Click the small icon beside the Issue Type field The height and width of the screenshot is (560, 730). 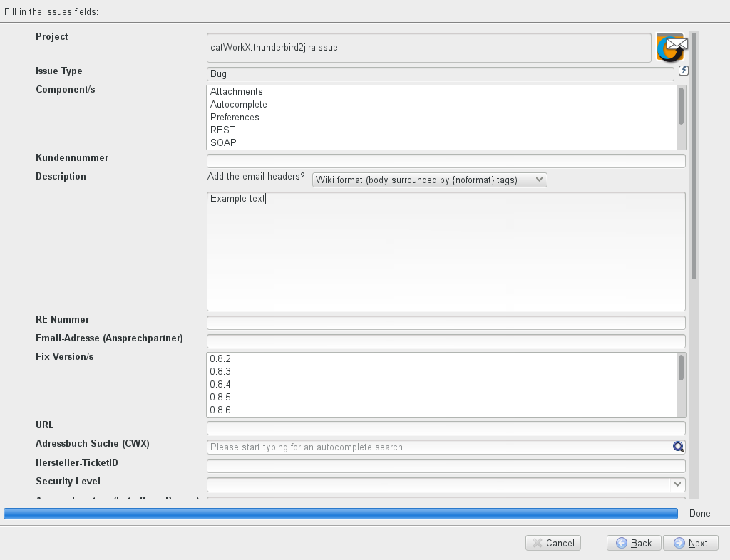[684, 71]
